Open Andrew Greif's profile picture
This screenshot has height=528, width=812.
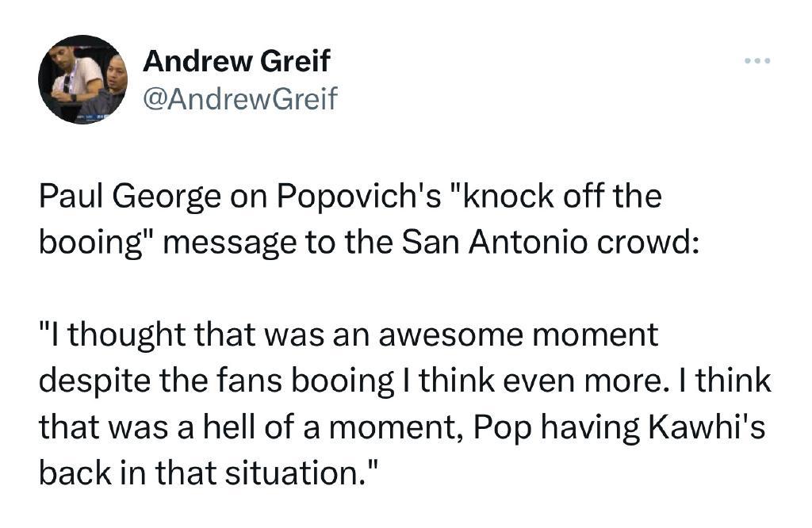[x=82, y=79]
